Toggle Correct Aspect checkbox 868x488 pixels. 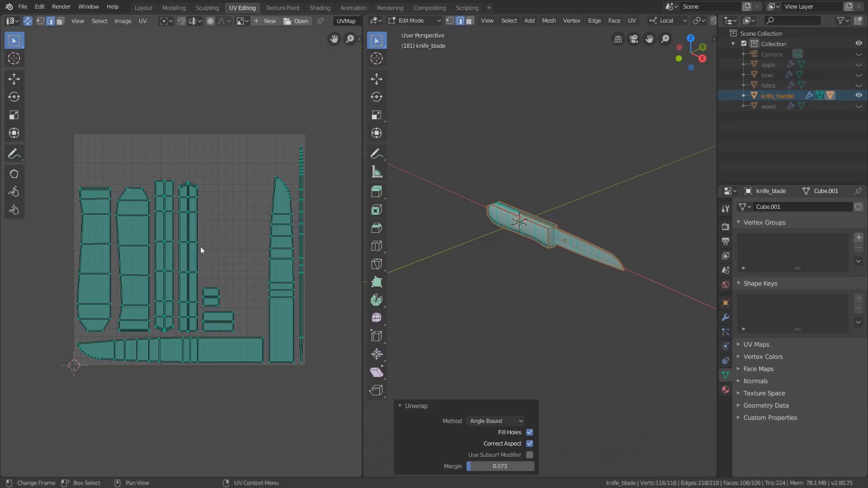pyautogui.click(x=529, y=443)
